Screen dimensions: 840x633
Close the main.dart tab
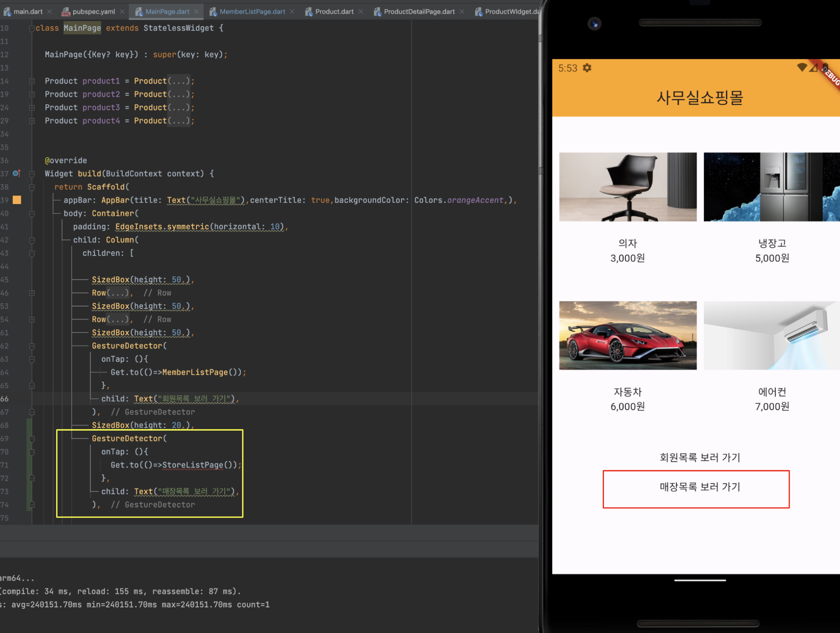click(50, 12)
